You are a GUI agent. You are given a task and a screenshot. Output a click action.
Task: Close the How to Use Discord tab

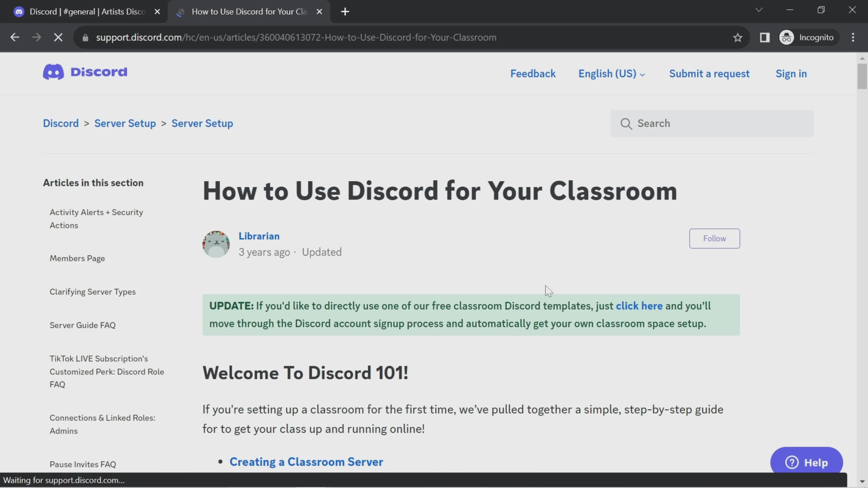[319, 12]
